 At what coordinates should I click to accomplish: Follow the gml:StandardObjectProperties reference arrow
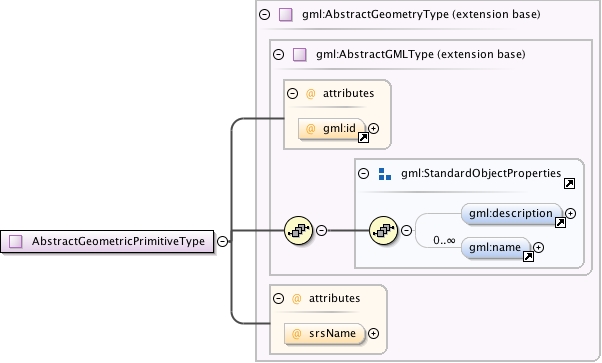pyautogui.click(x=569, y=184)
